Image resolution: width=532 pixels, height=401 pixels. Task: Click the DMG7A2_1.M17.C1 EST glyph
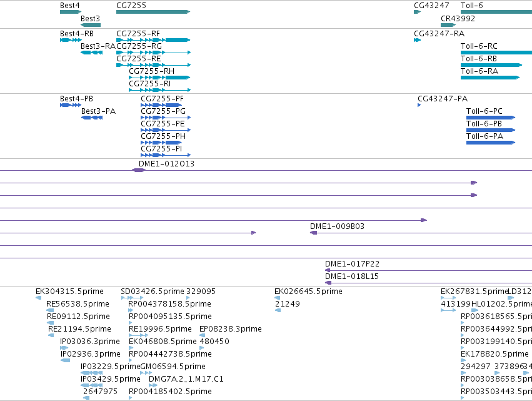coord(153,386)
